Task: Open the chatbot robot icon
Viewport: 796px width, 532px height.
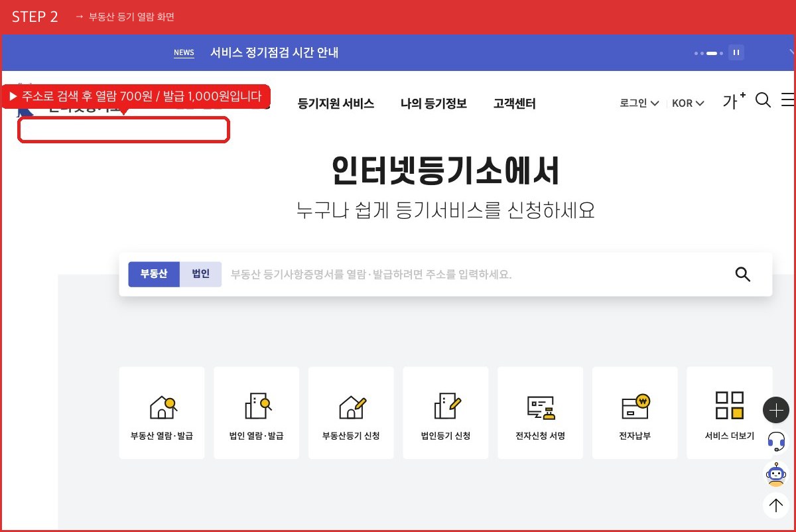Action: click(776, 474)
